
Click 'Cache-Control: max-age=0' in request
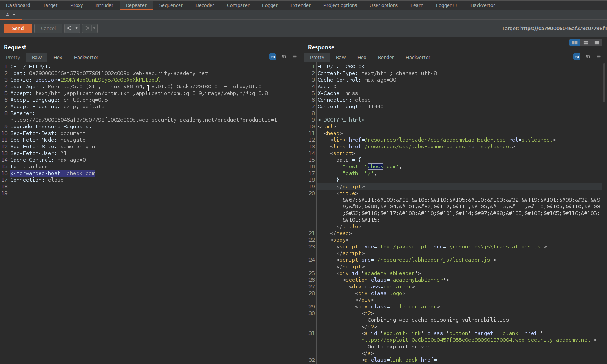click(48, 160)
